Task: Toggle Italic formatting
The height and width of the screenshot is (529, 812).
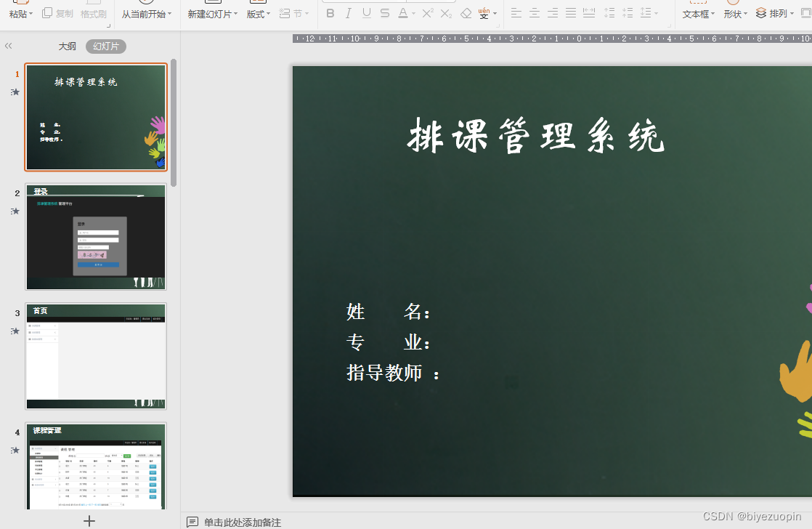Action: [349, 14]
